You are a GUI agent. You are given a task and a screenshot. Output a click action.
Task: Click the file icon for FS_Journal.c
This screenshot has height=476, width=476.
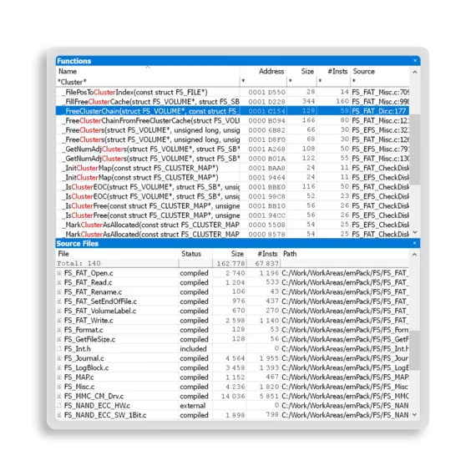click(59, 358)
